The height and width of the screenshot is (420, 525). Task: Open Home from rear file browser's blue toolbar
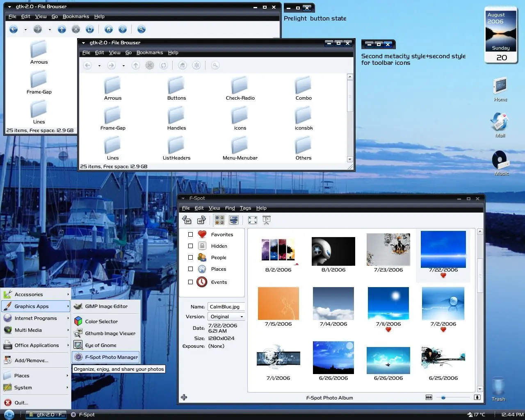coord(109,29)
